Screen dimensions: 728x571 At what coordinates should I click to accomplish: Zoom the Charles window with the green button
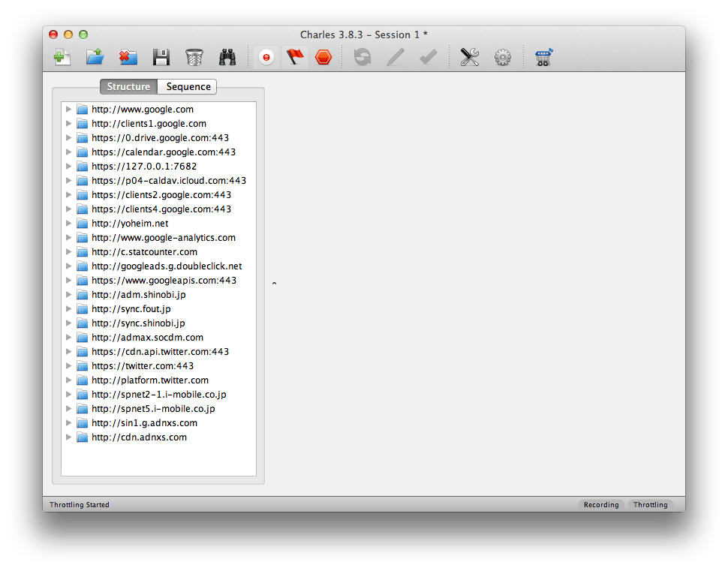pos(83,35)
